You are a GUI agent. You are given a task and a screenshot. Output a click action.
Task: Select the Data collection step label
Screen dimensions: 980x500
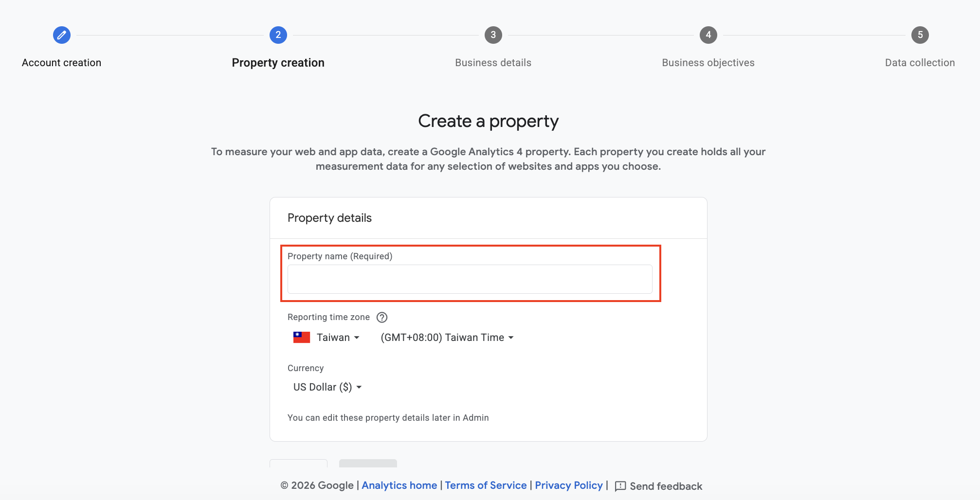pos(920,63)
